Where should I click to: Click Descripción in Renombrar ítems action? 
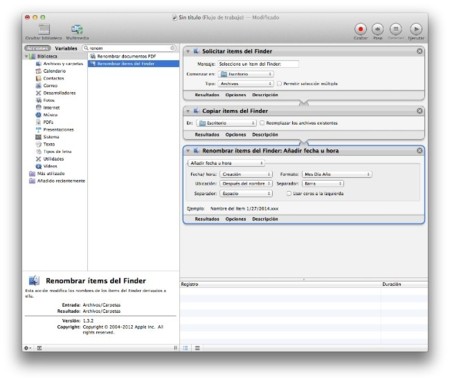[265, 219]
